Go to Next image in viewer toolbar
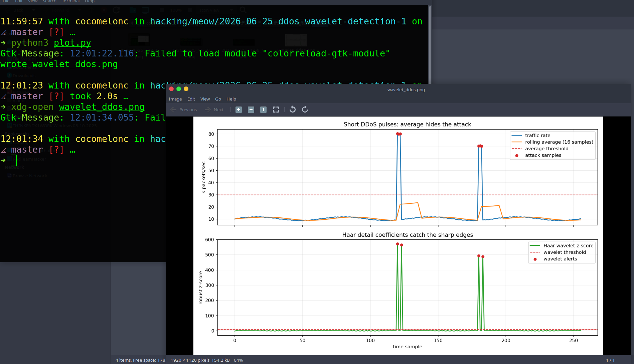 (214, 110)
